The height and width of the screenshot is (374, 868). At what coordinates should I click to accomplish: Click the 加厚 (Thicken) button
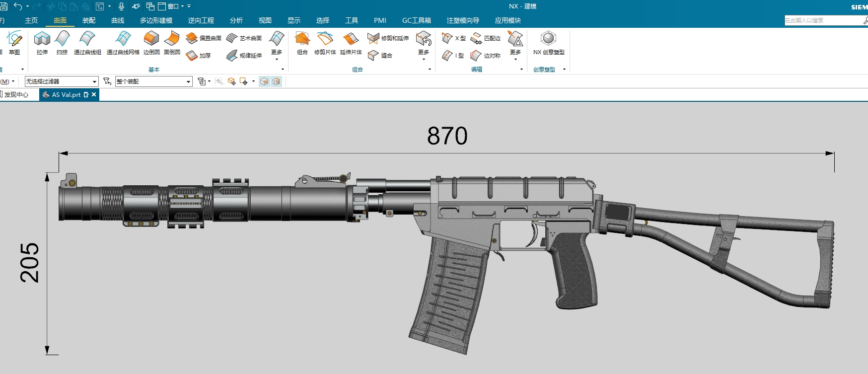(x=199, y=56)
